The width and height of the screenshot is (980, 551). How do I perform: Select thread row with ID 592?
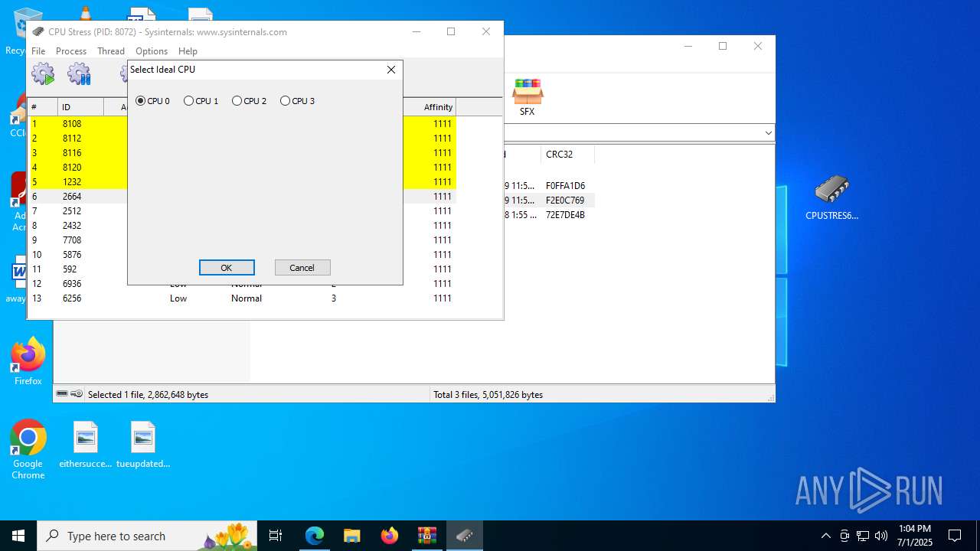pos(242,269)
